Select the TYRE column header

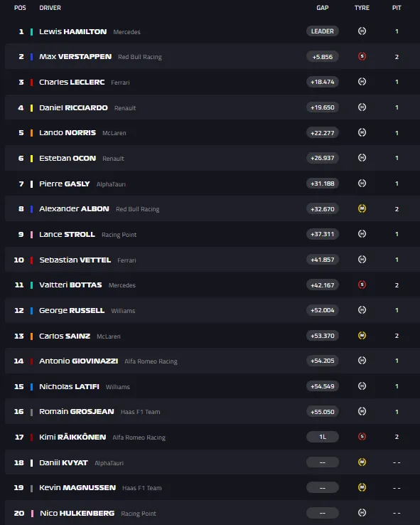(x=362, y=8)
